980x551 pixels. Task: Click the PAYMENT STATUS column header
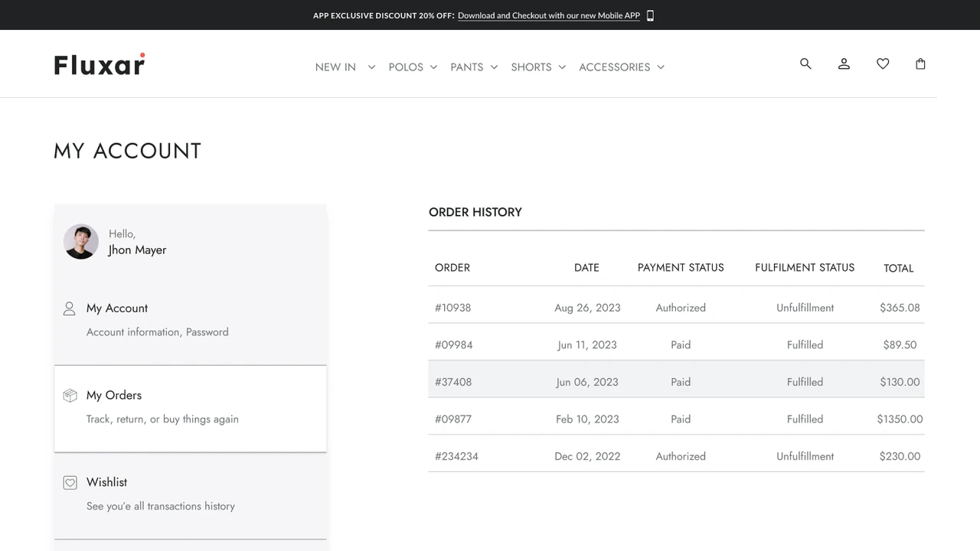coord(681,268)
